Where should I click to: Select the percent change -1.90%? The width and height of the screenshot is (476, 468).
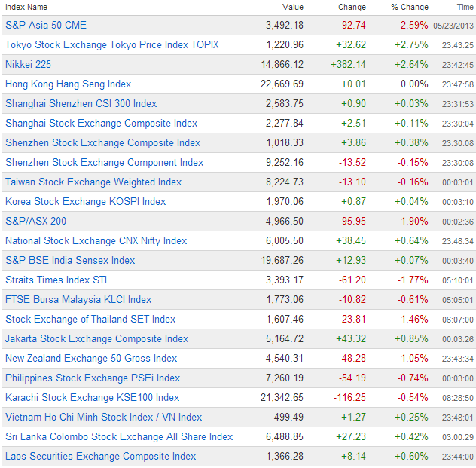click(413, 221)
